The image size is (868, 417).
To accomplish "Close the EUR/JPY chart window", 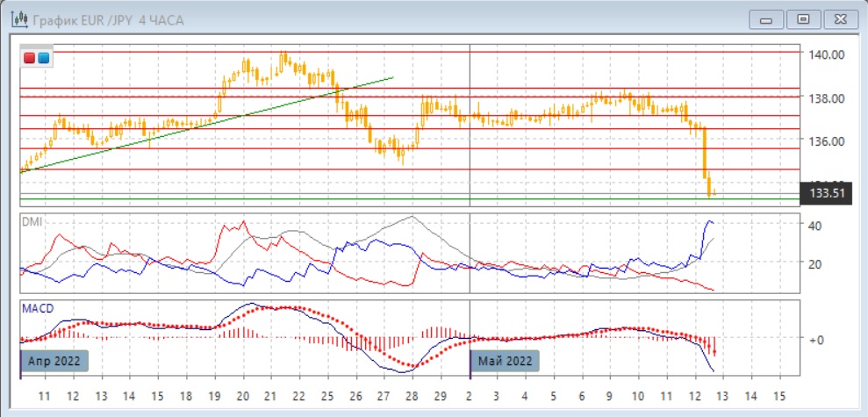I will [x=838, y=18].
